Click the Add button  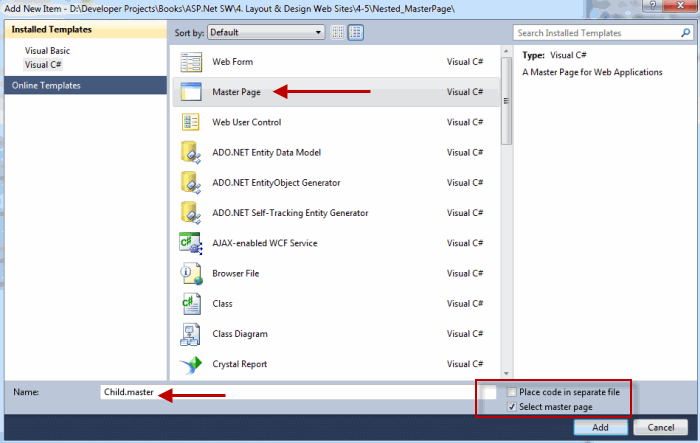coord(600,427)
